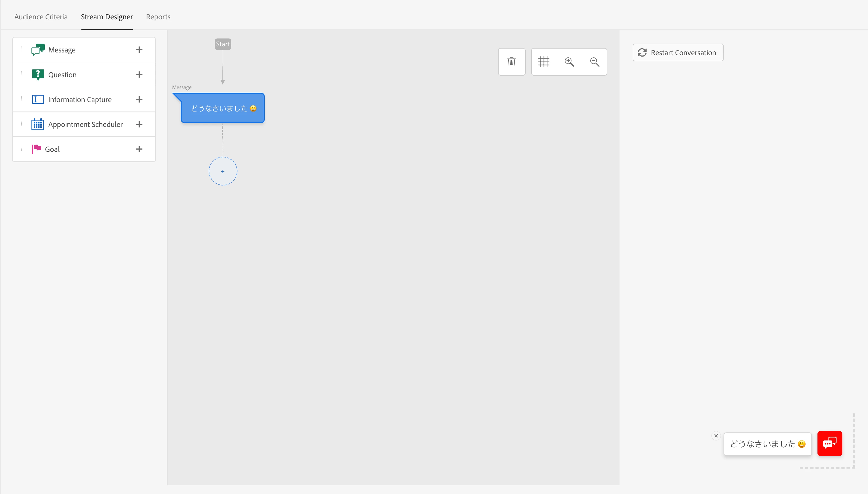Click the Message card chat icon
Screen dimensions: 868x494
(38, 50)
